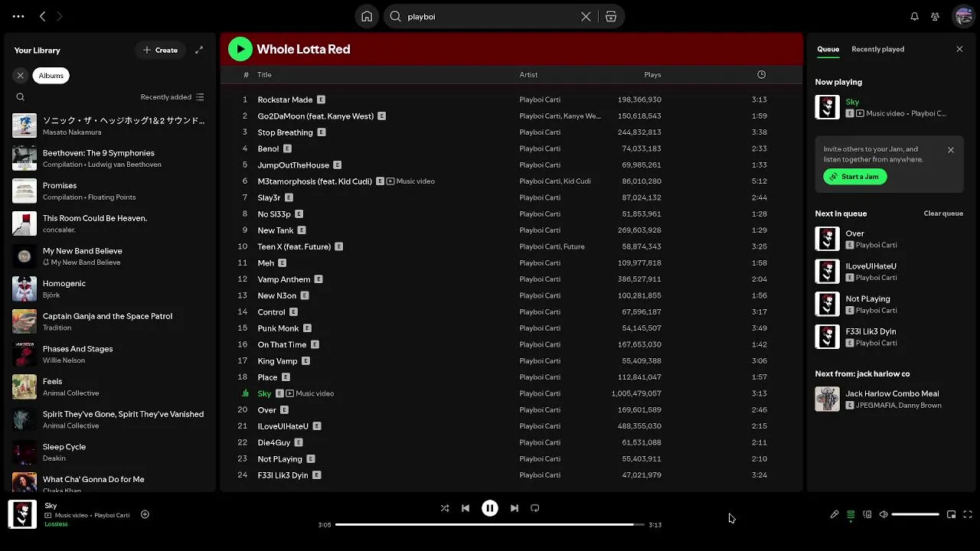Close the queue panel
The width and height of the screenshot is (980, 551).
click(959, 49)
